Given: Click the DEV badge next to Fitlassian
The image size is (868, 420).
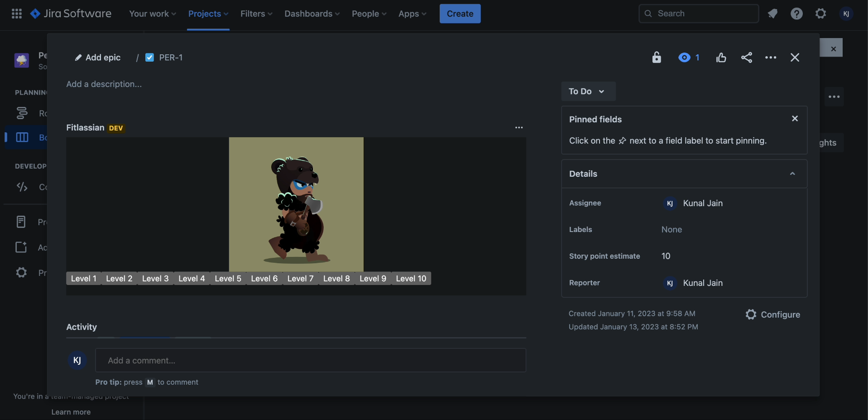Looking at the screenshot, I should (x=116, y=128).
